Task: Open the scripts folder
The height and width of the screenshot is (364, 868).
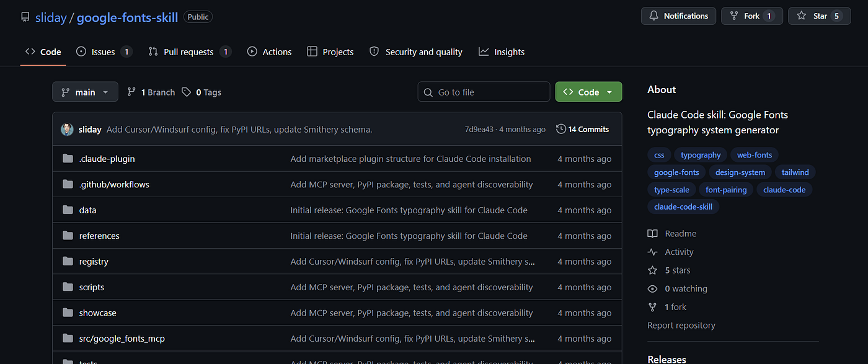Action: point(92,287)
